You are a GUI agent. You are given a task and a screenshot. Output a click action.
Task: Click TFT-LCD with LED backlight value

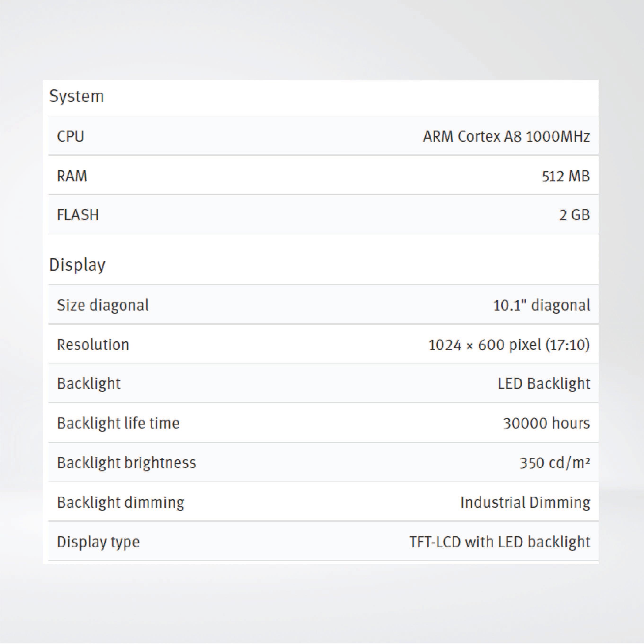(x=500, y=542)
